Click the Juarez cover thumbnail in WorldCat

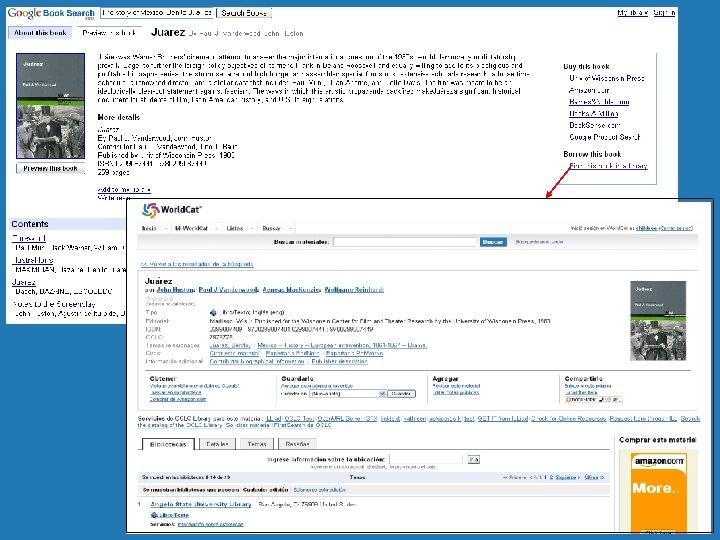click(658, 321)
